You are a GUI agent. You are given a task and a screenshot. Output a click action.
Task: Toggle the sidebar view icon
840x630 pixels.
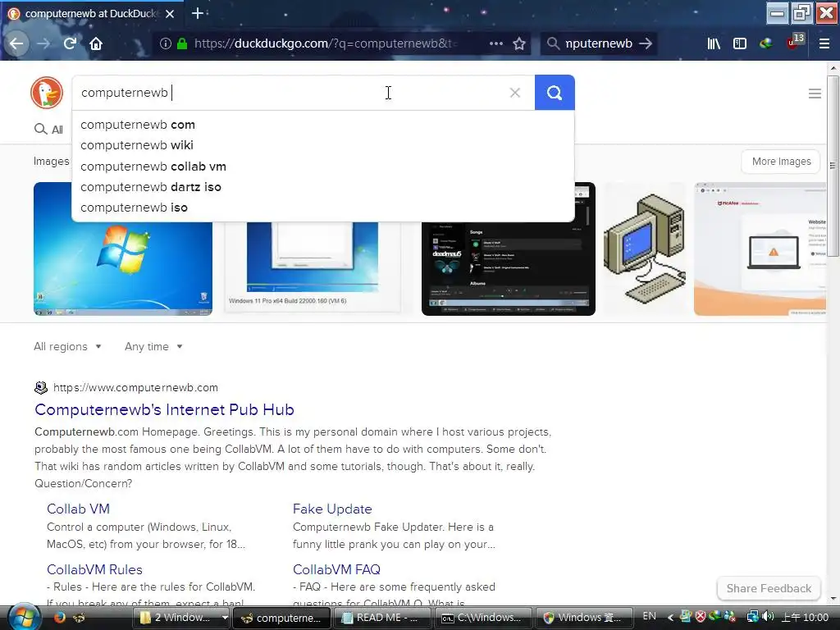[740, 43]
